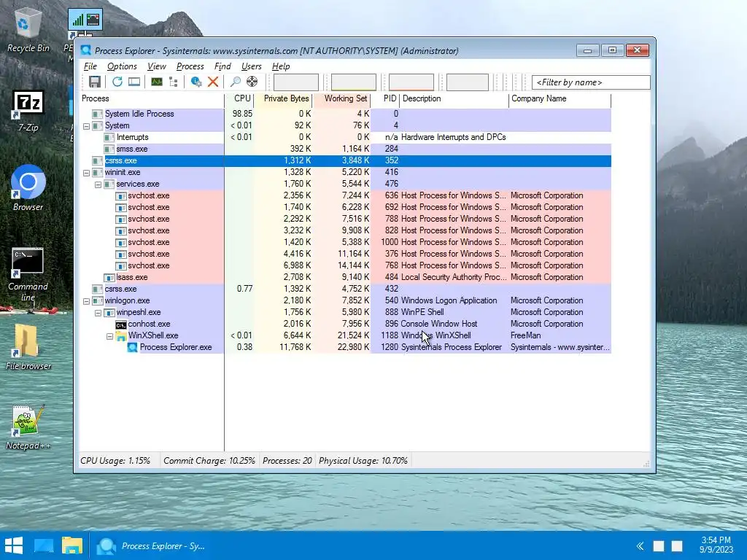Click the Save toolbar icon
The width and height of the screenshot is (747, 560).
tap(95, 82)
